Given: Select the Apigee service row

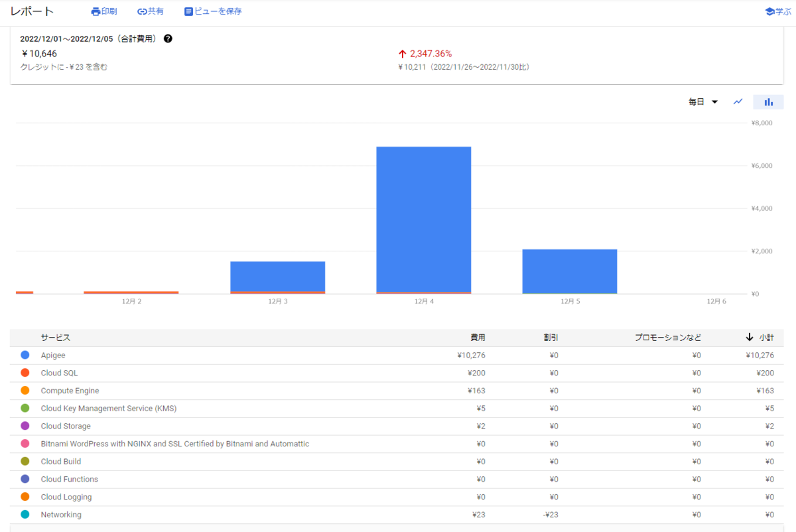Looking at the screenshot, I should [x=397, y=356].
